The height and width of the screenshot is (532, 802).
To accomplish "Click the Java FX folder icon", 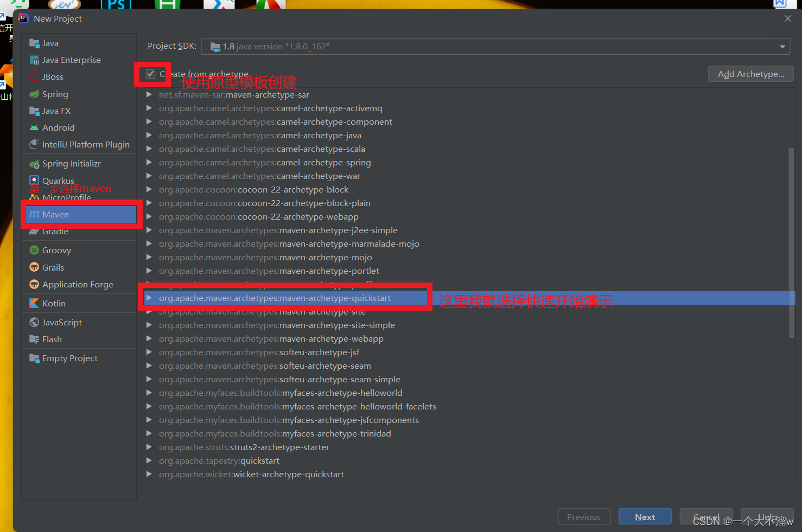I will pos(34,111).
